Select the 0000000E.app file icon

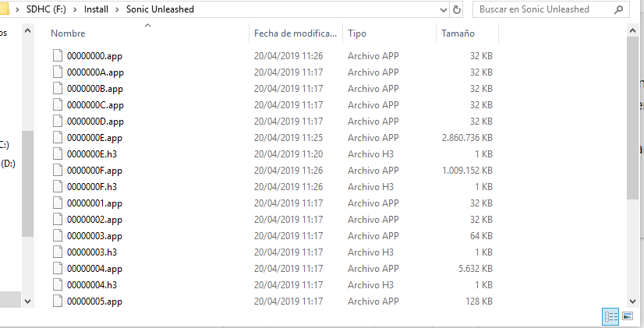point(58,138)
